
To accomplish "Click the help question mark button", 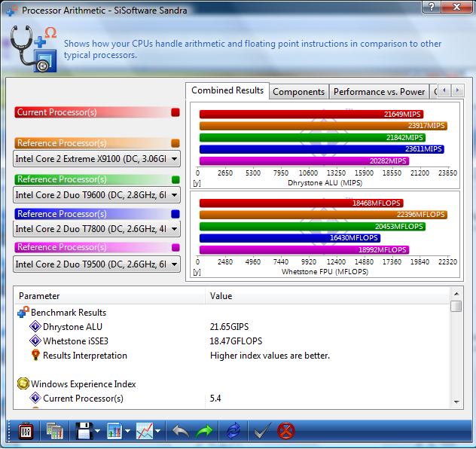I will [x=432, y=6].
